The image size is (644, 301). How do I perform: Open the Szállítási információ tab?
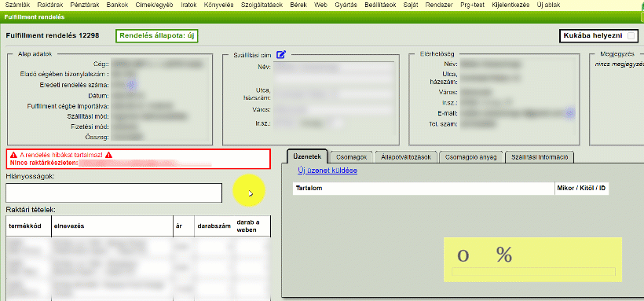pyautogui.click(x=540, y=157)
